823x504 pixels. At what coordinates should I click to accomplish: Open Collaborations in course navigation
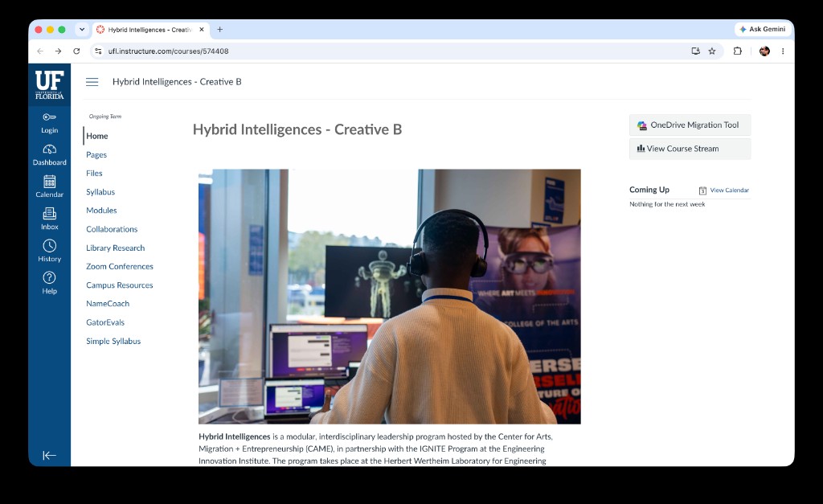(112, 229)
